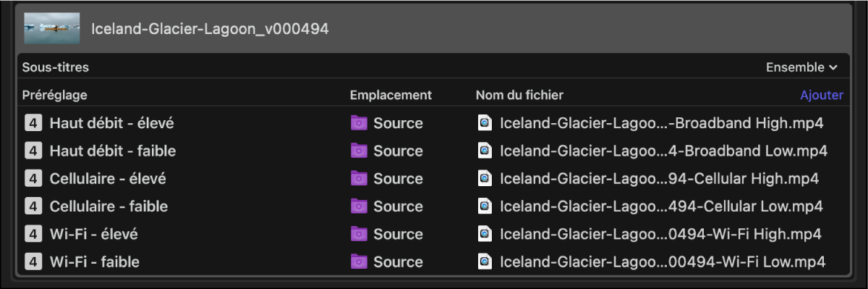Click the MPEG-4 icon beside Haut débit - élevé
Image resolution: width=868 pixels, height=289 pixels.
click(33, 123)
